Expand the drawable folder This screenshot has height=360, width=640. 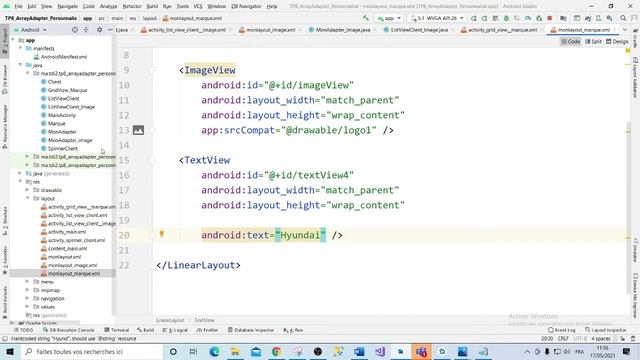point(27,190)
